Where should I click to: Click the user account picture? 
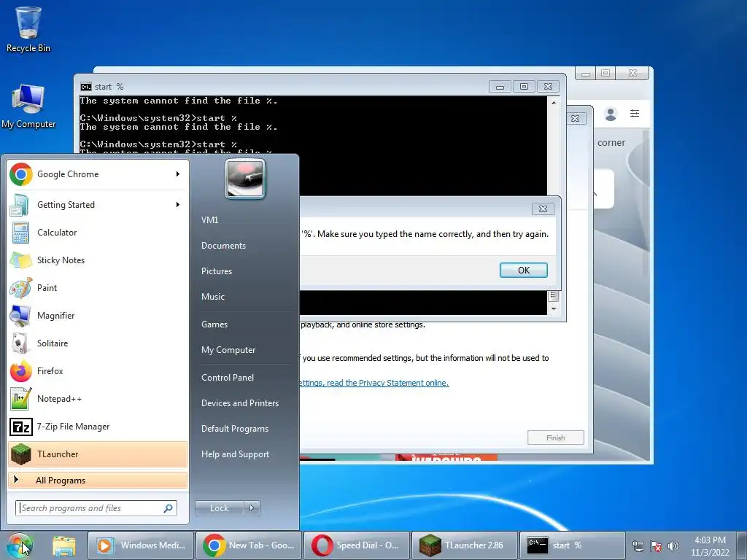pos(245,179)
